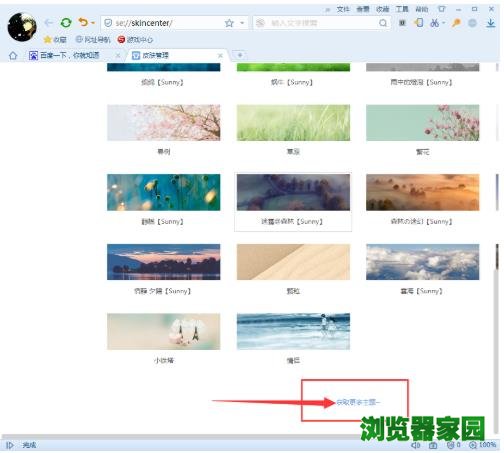Expand the address bar history dropdown

point(242,23)
